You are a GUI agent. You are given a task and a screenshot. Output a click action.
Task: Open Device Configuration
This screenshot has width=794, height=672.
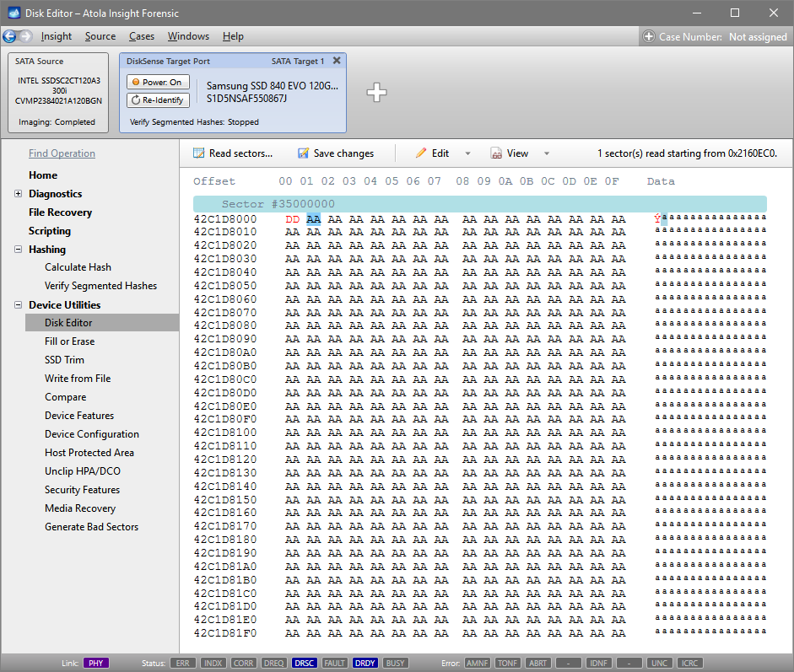pyautogui.click(x=92, y=434)
